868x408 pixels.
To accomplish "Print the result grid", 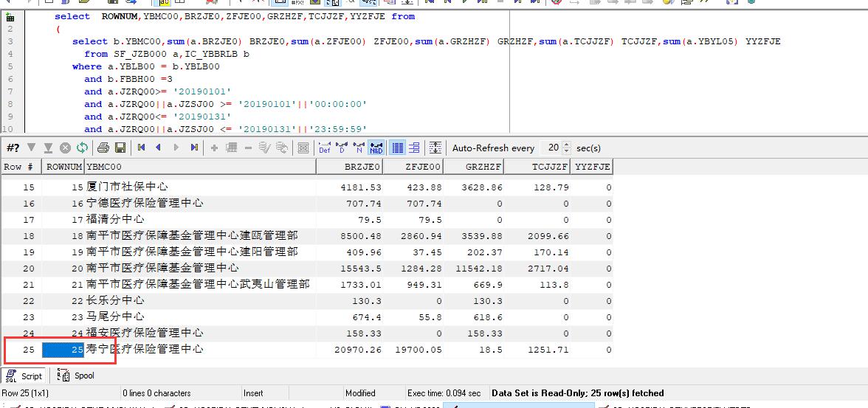I will click(103, 148).
